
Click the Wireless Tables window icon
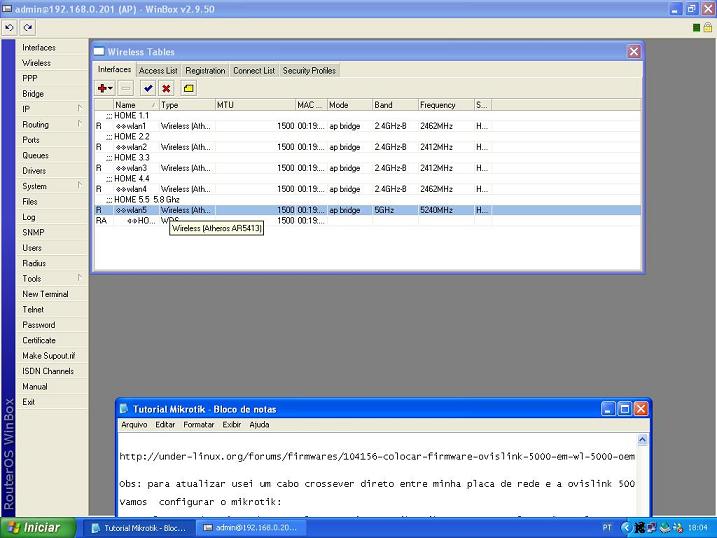pyautogui.click(x=99, y=52)
